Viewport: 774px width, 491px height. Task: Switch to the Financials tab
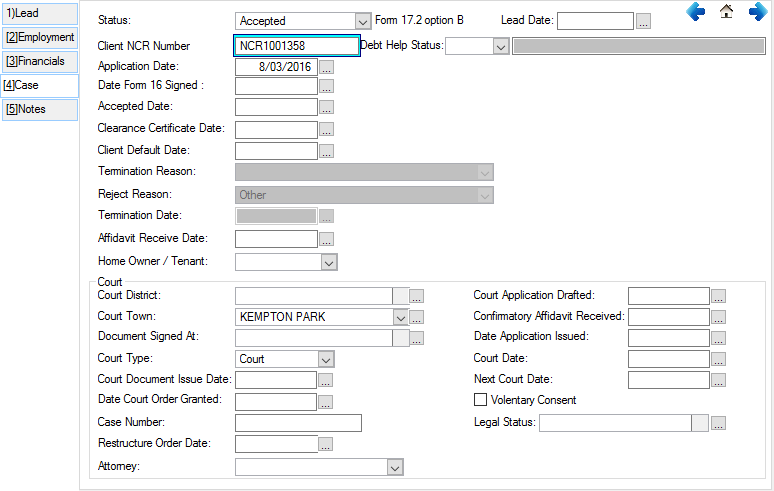tap(39, 61)
